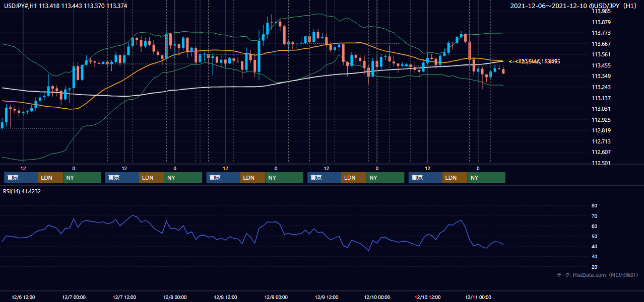
Task: Select the 112.501 price axis label
Action: (x=601, y=163)
